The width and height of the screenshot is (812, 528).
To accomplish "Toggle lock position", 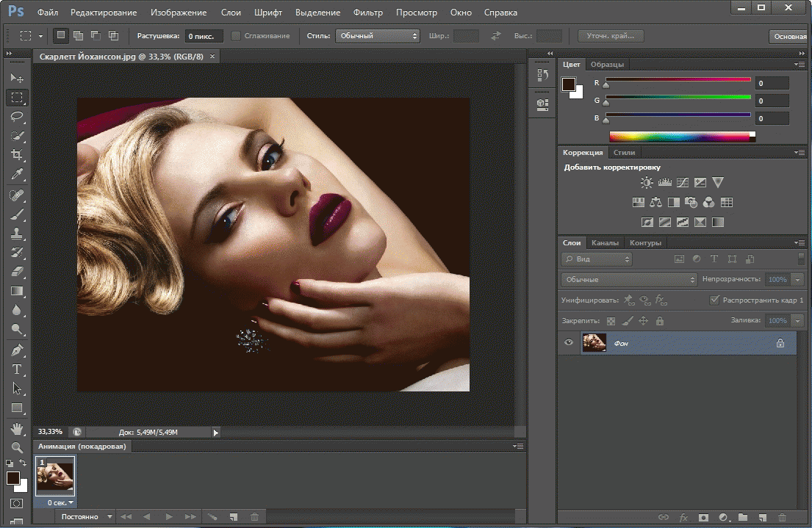I will (x=643, y=321).
